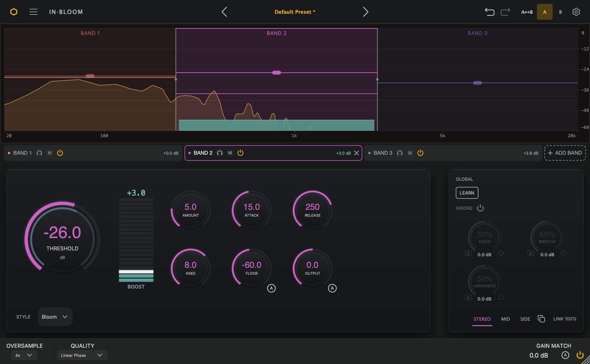Click the redo arrow
The image size is (590, 364).
pyautogui.click(x=506, y=12)
